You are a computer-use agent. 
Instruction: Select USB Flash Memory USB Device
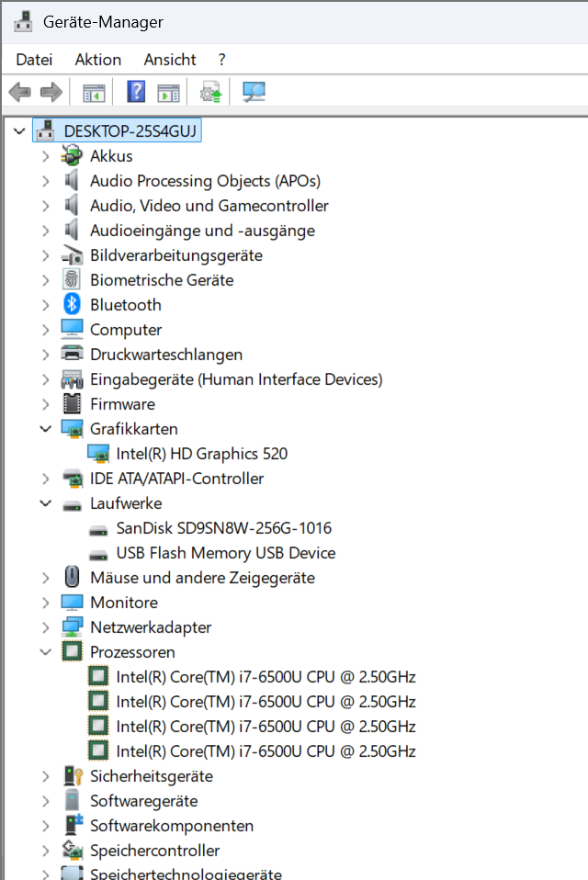click(x=225, y=553)
